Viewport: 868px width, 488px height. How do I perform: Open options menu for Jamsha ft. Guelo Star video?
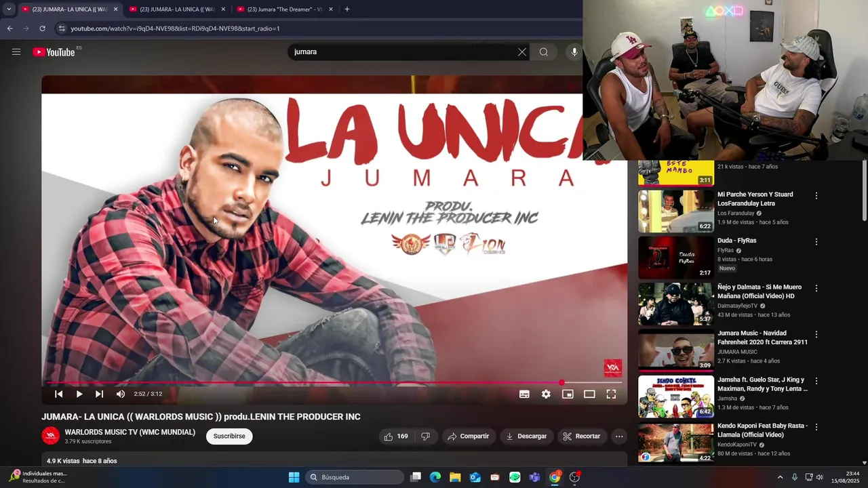pyautogui.click(x=816, y=382)
